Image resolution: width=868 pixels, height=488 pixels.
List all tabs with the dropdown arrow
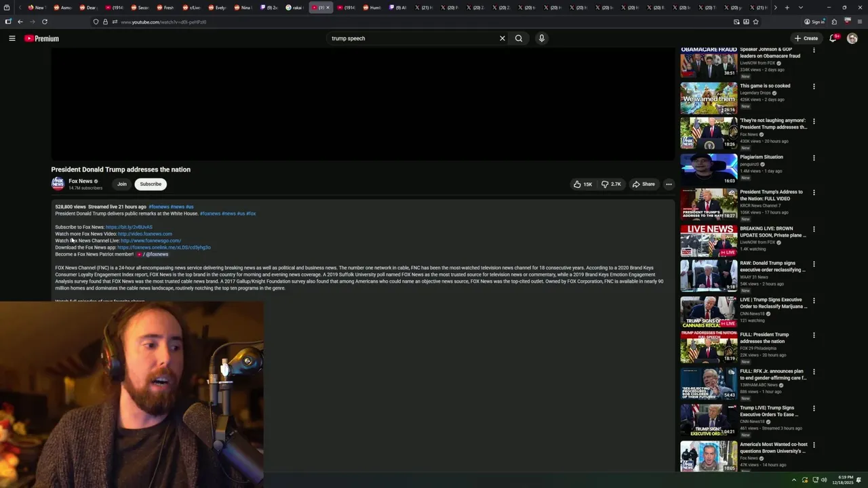800,7
